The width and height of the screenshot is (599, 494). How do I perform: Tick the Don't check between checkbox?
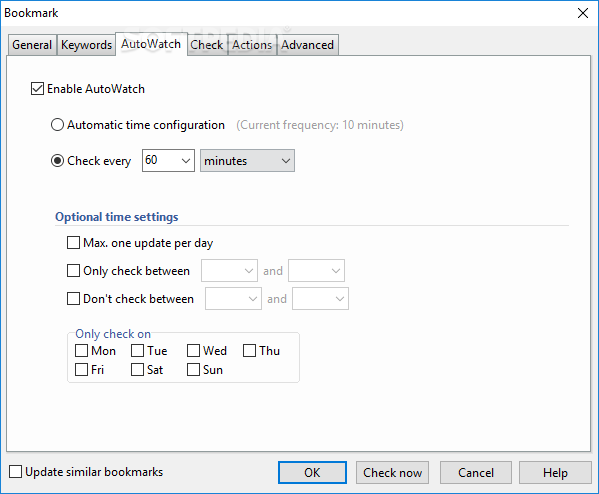pyautogui.click(x=73, y=298)
